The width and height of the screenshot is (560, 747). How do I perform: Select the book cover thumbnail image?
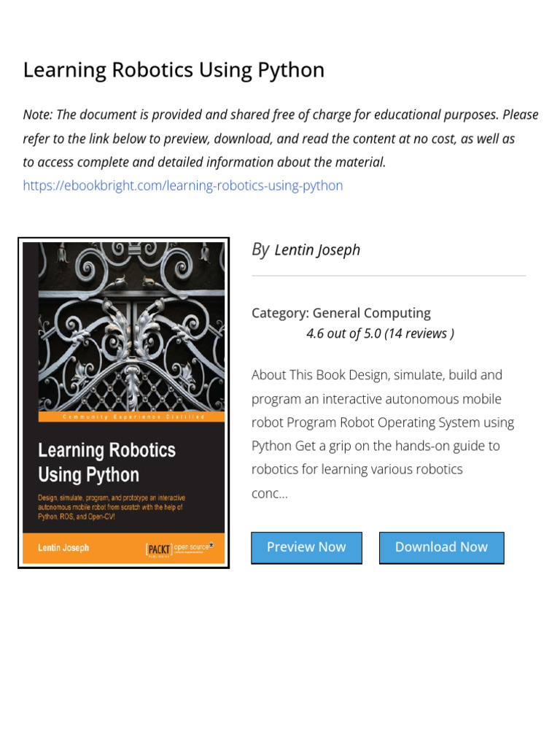[124, 403]
